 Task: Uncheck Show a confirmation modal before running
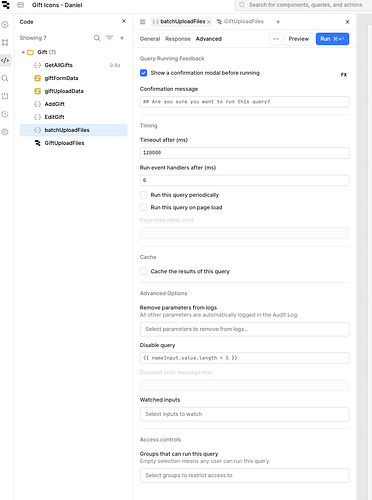[x=144, y=73]
